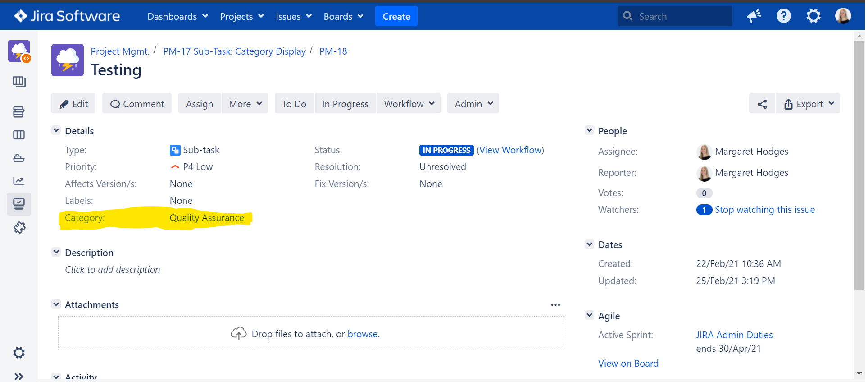The width and height of the screenshot is (868, 382).
Task: Collapse the Description section
Action: coord(56,252)
